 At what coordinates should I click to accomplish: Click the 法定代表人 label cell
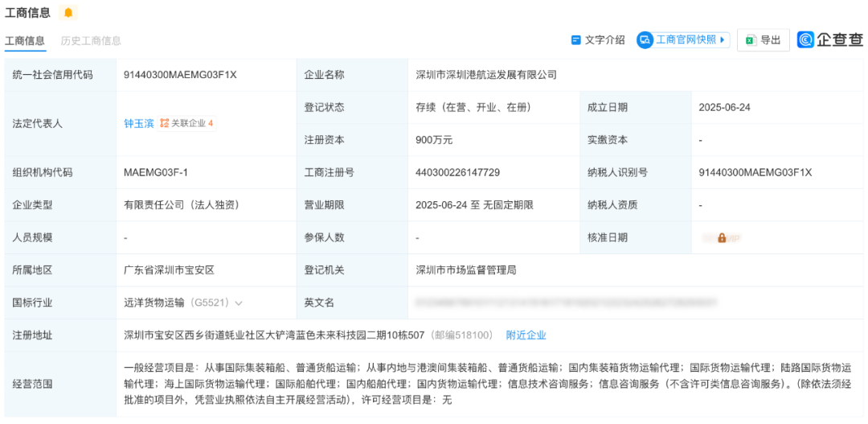click(60, 124)
